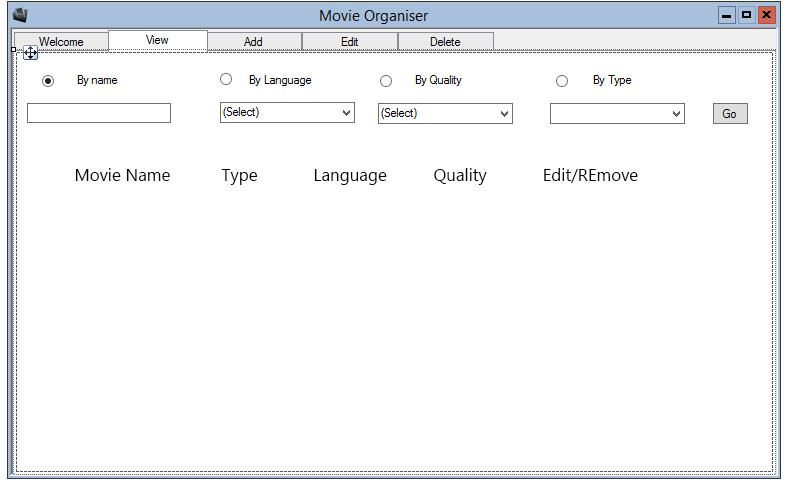Open the Delete tab
This screenshot has height=494, width=804.
click(445, 42)
